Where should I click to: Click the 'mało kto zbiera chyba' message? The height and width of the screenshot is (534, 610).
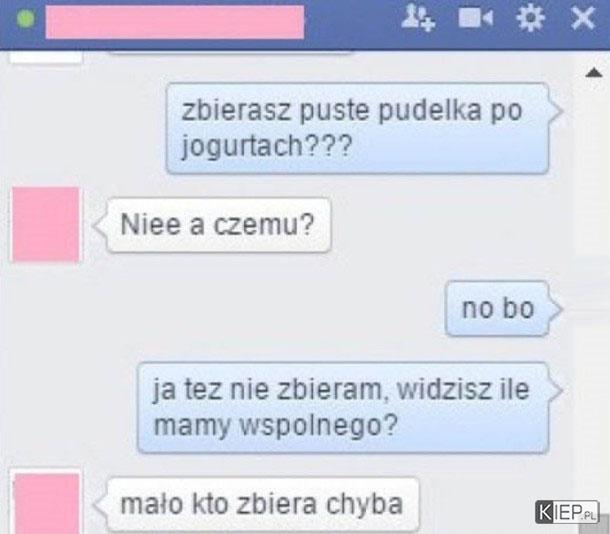(263, 504)
